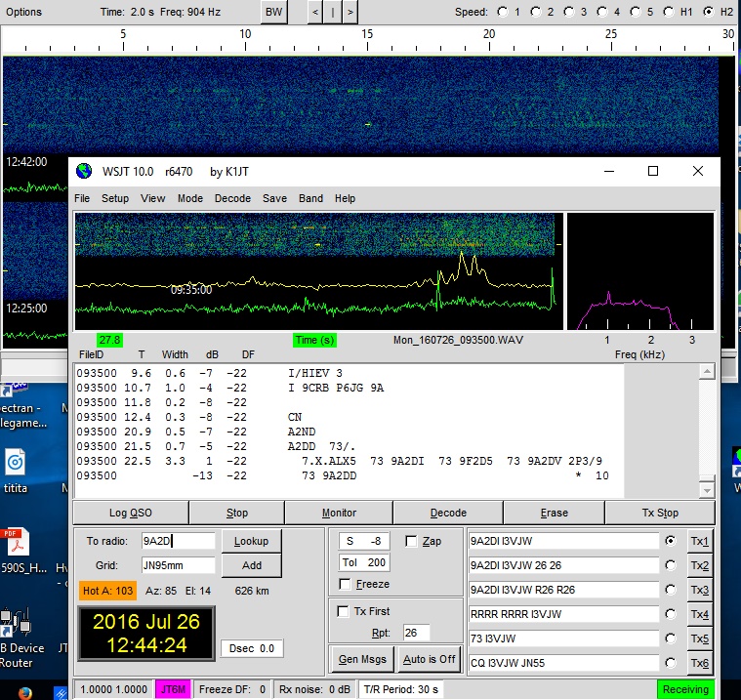The width and height of the screenshot is (741, 700).
Task: Click the Grid field showing JN95mm
Action: coord(178,565)
